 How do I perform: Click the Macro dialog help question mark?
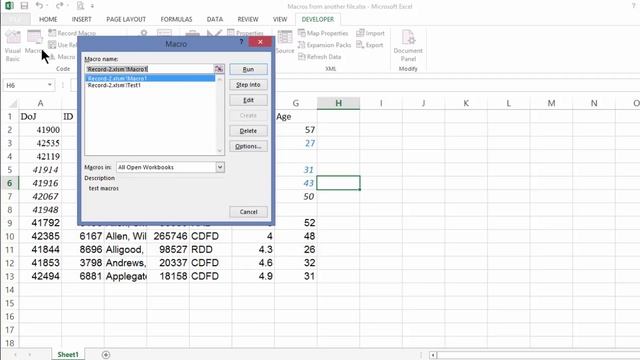click(x=242, y=42)
